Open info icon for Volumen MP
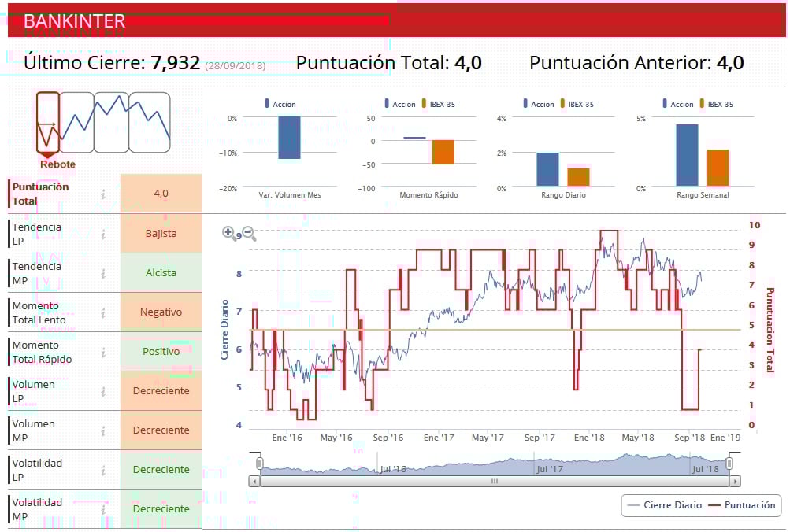 pos(103,430)
